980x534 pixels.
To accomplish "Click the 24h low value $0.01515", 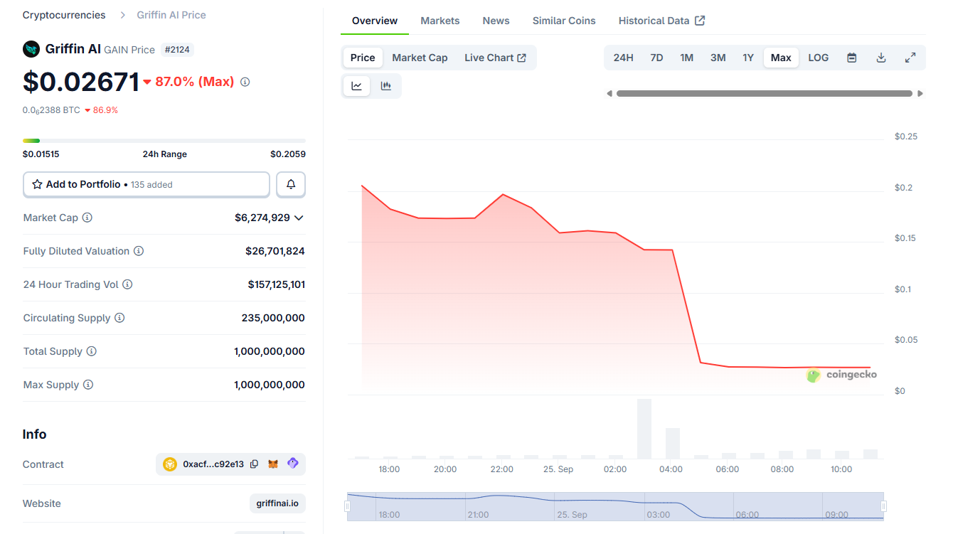I will 41,154.
